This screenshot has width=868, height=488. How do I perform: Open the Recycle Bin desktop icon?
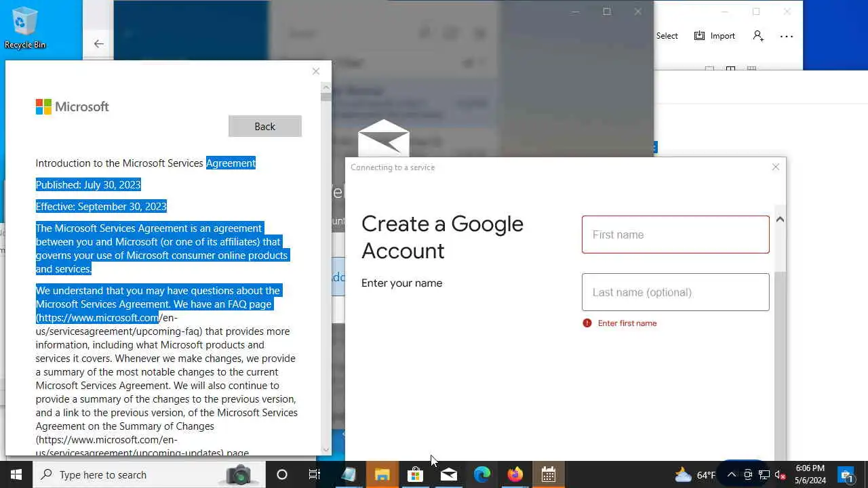click(x=25, y=27)
